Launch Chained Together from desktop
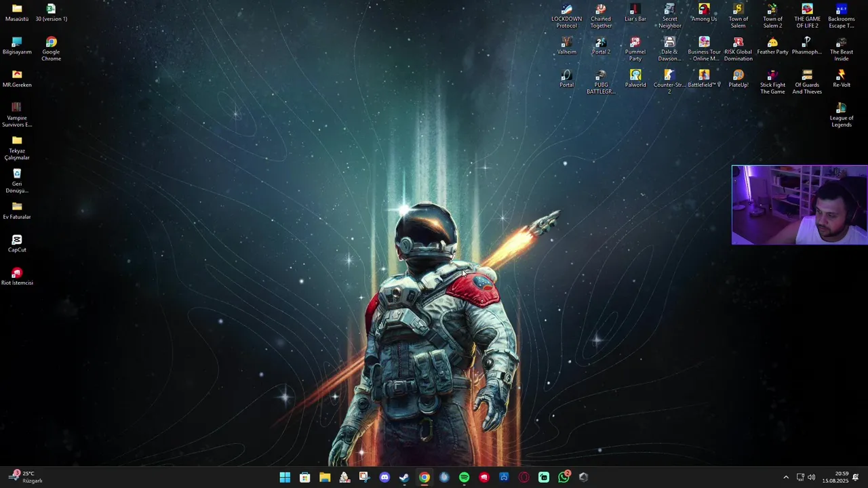868x488 pixels. [601, 16]
